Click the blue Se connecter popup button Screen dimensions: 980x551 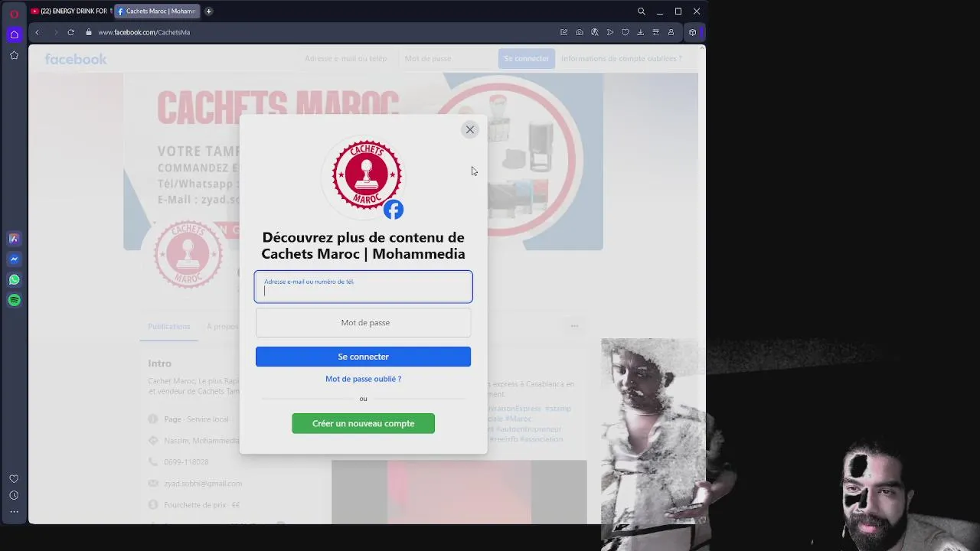tap(364, 357)
